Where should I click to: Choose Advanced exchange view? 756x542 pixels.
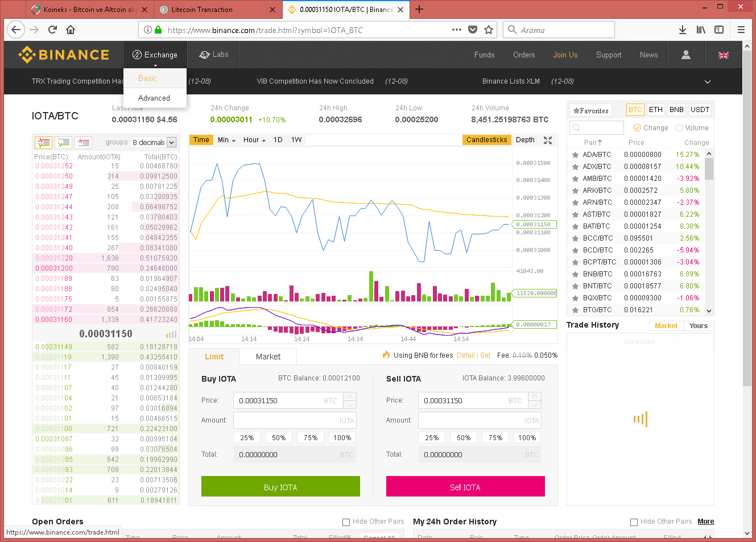(154, 98)
